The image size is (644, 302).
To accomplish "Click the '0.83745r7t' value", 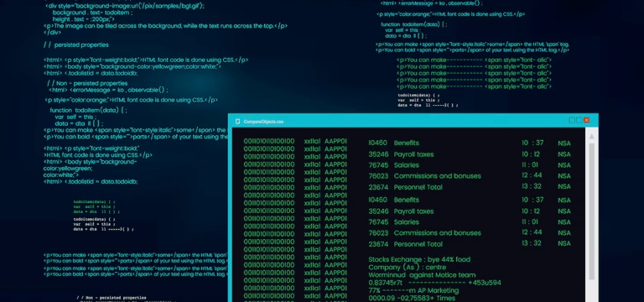I will pyautogui.click(x=385, y=283).
